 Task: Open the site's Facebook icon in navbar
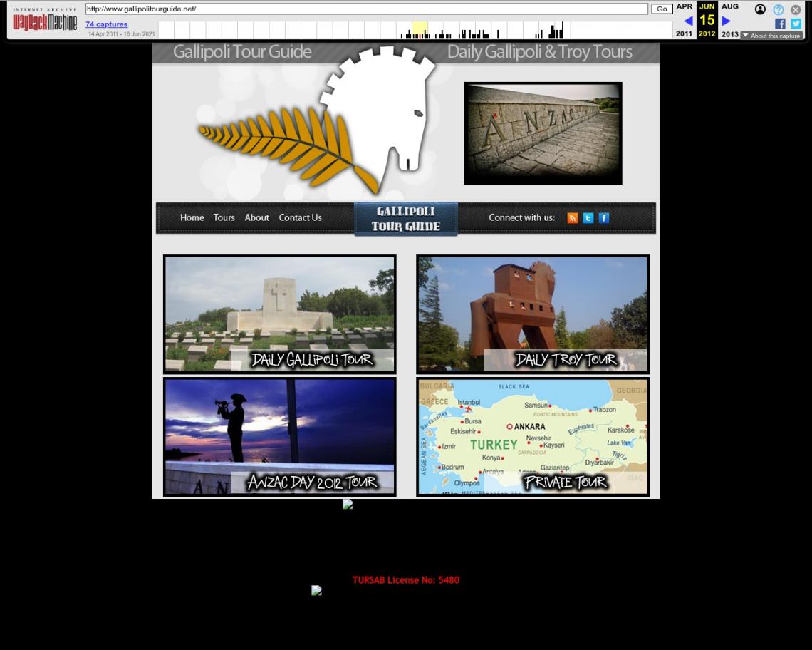(x=603, y=218)
